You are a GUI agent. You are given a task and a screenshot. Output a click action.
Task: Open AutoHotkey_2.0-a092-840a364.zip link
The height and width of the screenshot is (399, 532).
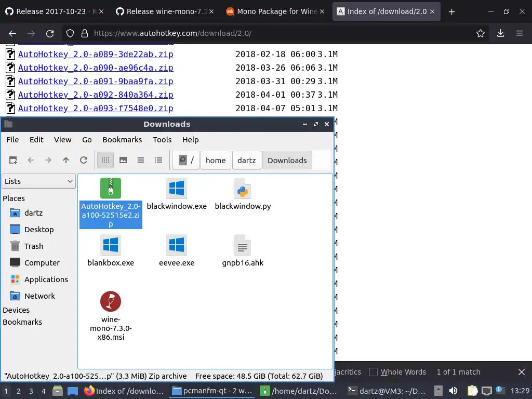click(x=96, y=95)
